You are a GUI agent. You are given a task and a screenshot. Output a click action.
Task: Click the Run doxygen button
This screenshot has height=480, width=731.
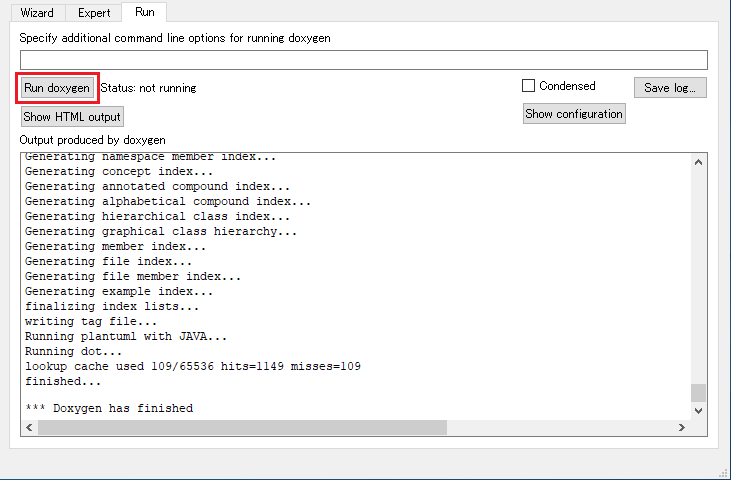pos(57,88)
